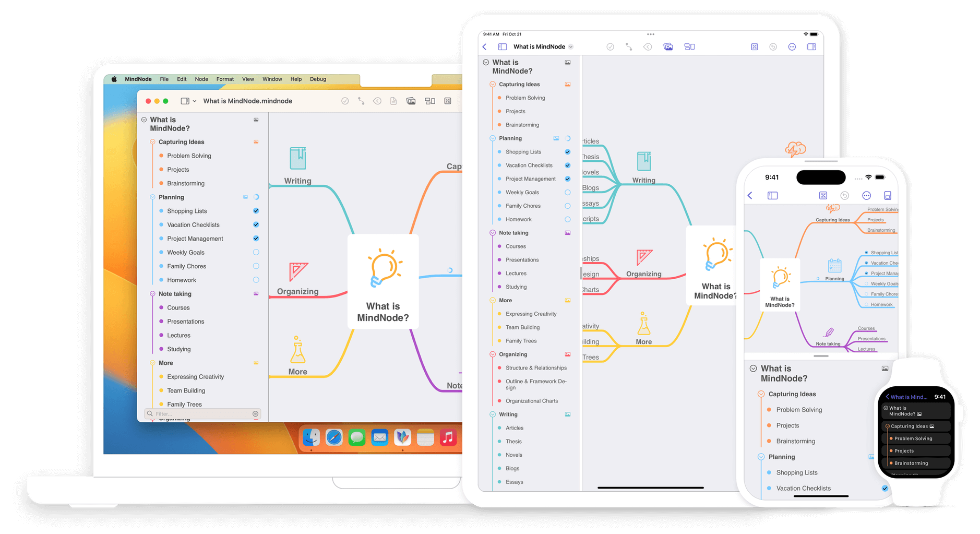Select the Organizing node on the Mac canvas
Screen dimensions: 980x534
click(x=297, y=291)
